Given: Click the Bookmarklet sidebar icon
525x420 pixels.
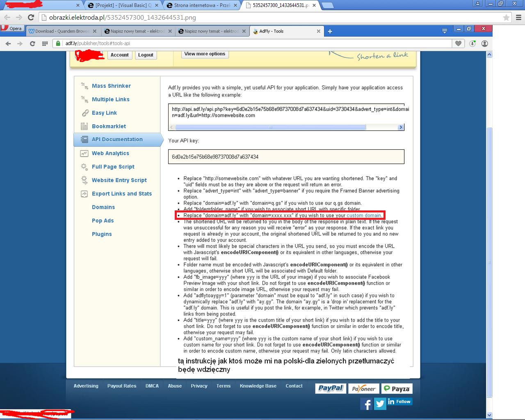Looking at the screenshot, I should 84,126.
